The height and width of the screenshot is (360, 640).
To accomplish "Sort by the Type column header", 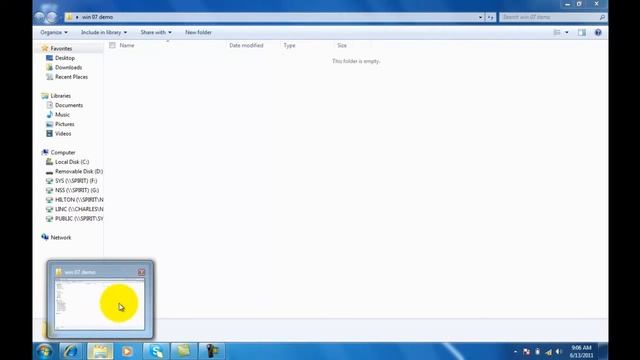I will (x=289, y=45).
